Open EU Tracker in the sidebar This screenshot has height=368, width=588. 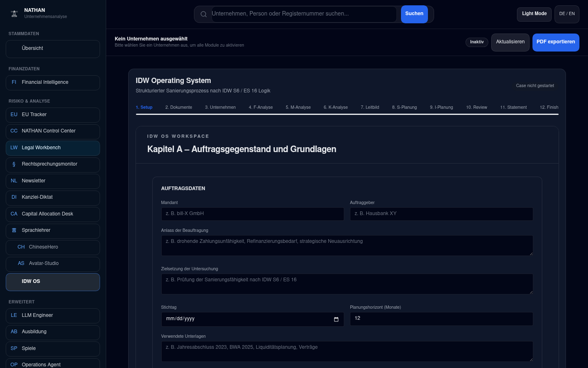click(x=53, y=115)
